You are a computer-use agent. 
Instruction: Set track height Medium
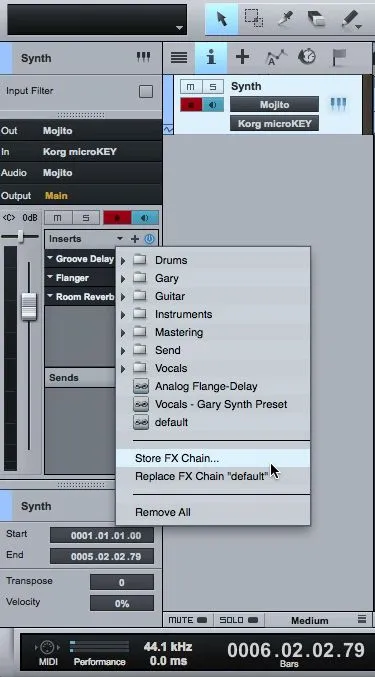tap(309, 620)
